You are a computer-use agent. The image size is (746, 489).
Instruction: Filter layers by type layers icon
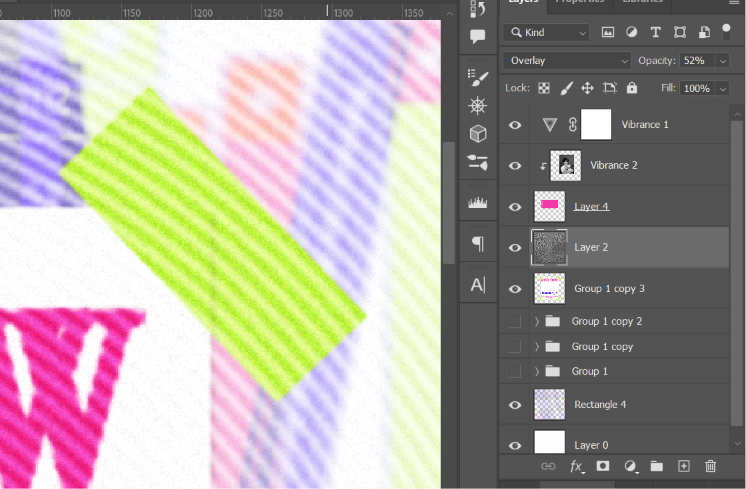coord(656,32)
